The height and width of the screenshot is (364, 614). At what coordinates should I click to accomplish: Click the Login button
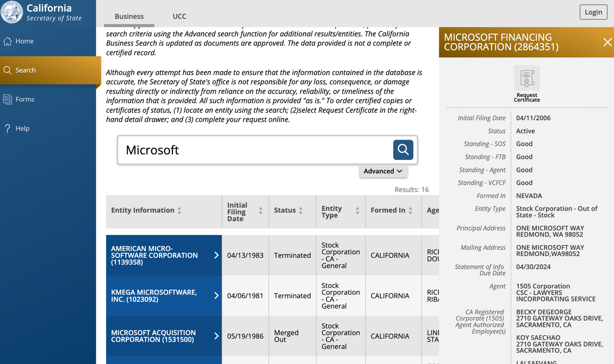[x=593, y=12]
